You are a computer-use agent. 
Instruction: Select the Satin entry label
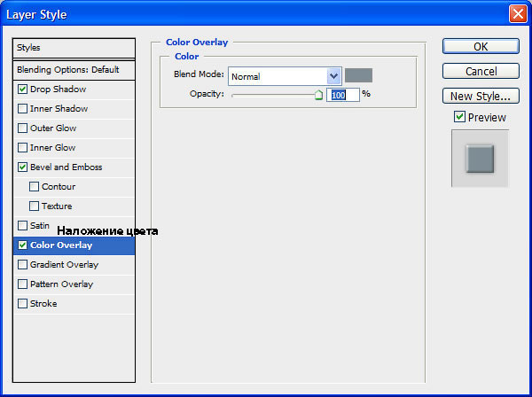pos(40,225)
